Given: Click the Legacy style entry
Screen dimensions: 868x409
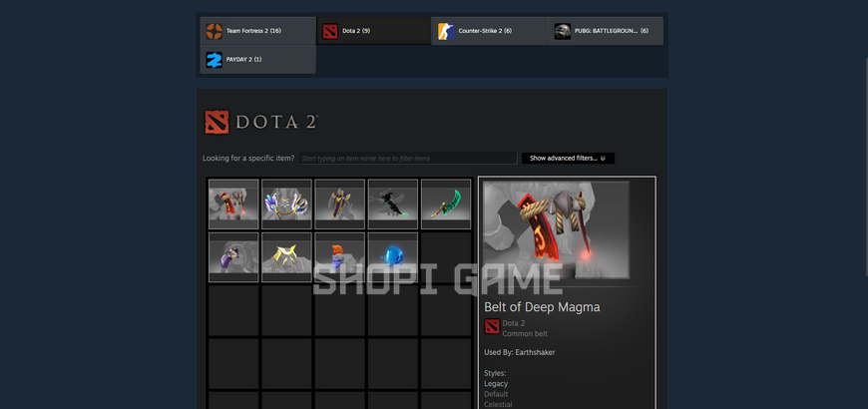Looking at the screenshot, I should pyautogui.click(x=496, y=383).
